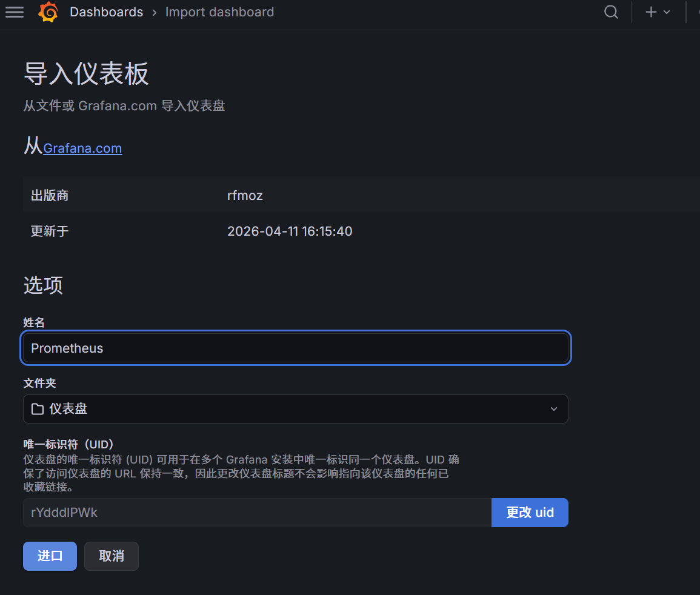Click the 进口 import button

[50, 556]
